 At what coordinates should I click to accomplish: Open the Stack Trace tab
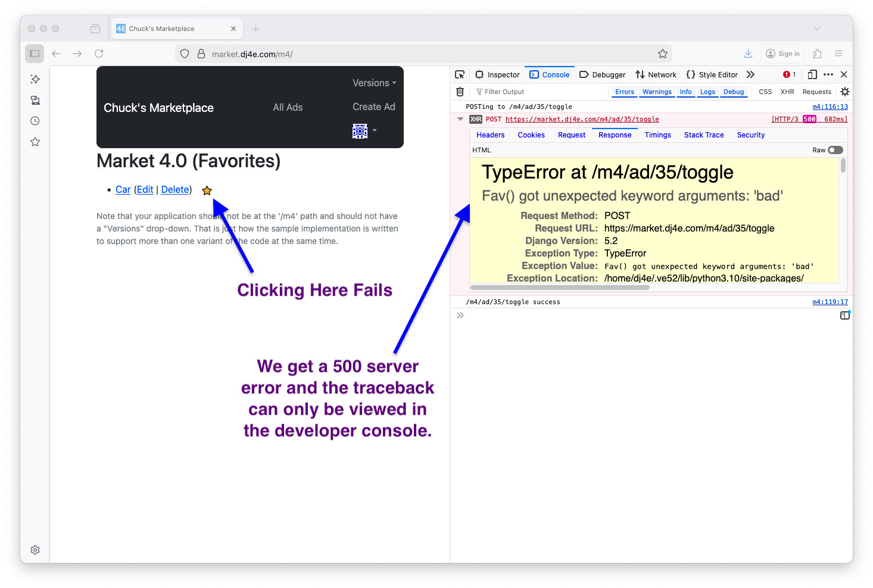(703, 135)
